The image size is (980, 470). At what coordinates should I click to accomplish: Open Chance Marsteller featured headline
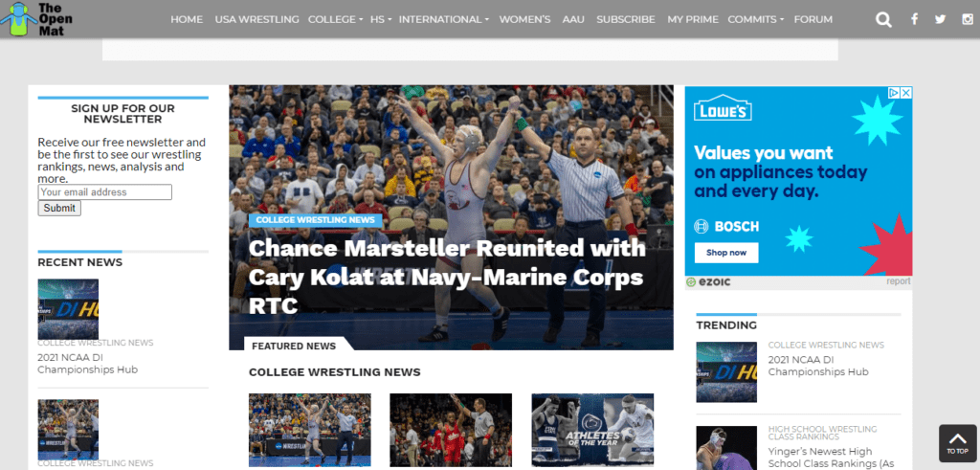click(x=447, y=277)
